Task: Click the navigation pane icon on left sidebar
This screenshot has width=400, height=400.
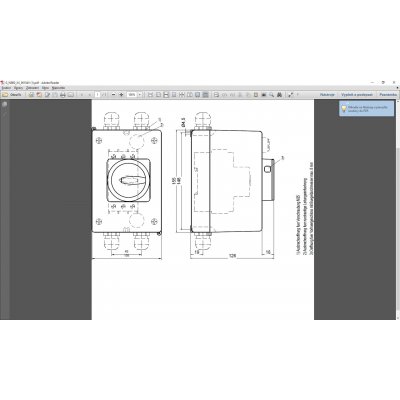Action: 4,104
